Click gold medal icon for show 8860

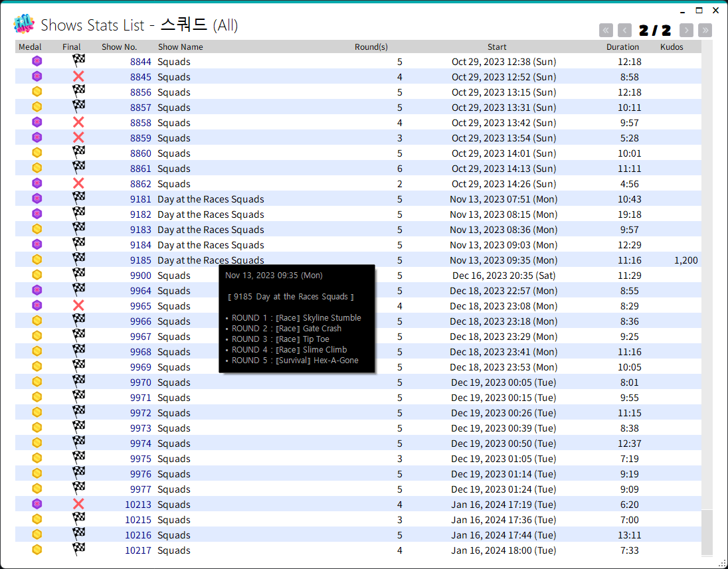pos(37,153)
